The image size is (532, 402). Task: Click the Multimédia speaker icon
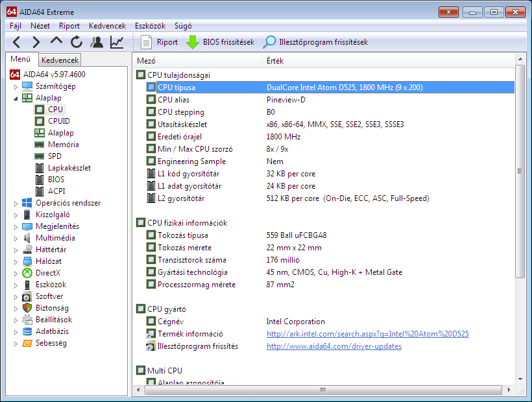pyautogui.click(x=27, y=238)
